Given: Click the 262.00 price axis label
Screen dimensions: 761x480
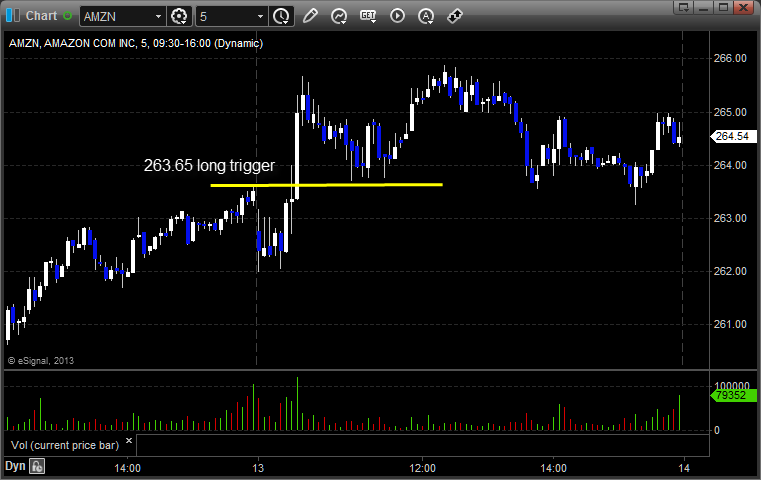Looking at the screenshot, I should click(x=730, y=271).
